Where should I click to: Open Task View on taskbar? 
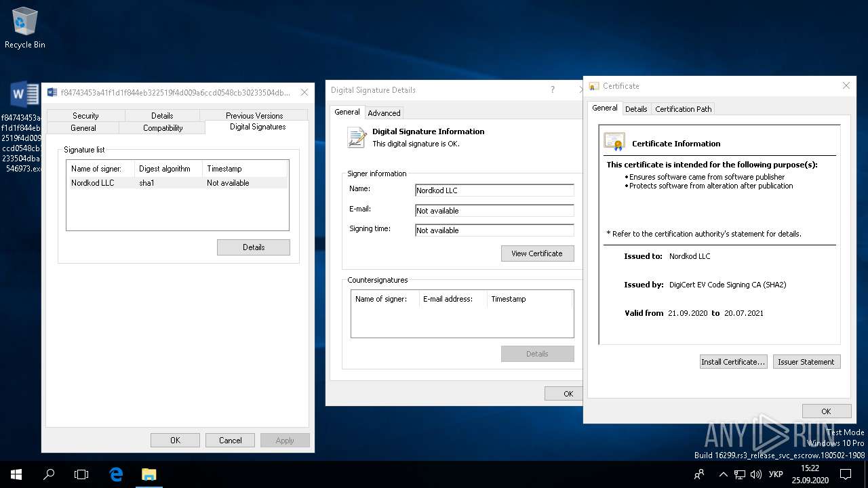(81, 474)
